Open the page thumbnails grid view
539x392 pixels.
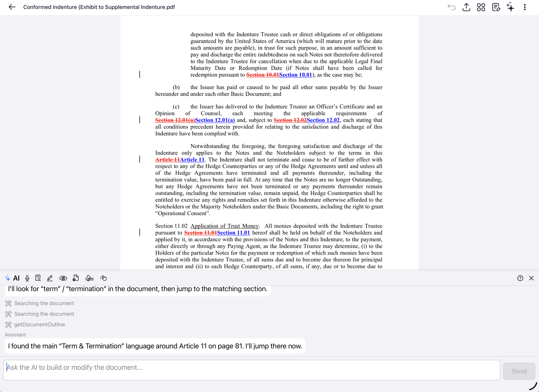(x=481, y=7)
